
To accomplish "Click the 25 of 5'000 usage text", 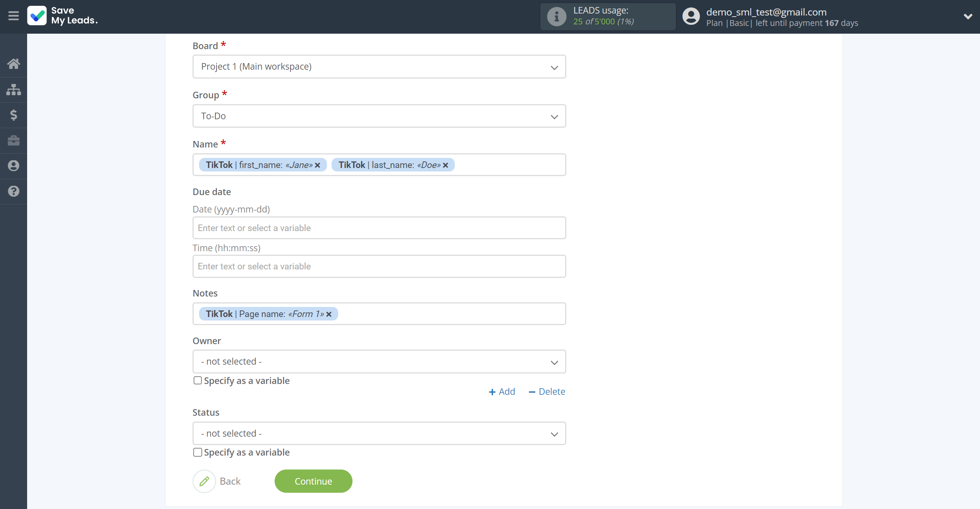I will pos(603,22).
